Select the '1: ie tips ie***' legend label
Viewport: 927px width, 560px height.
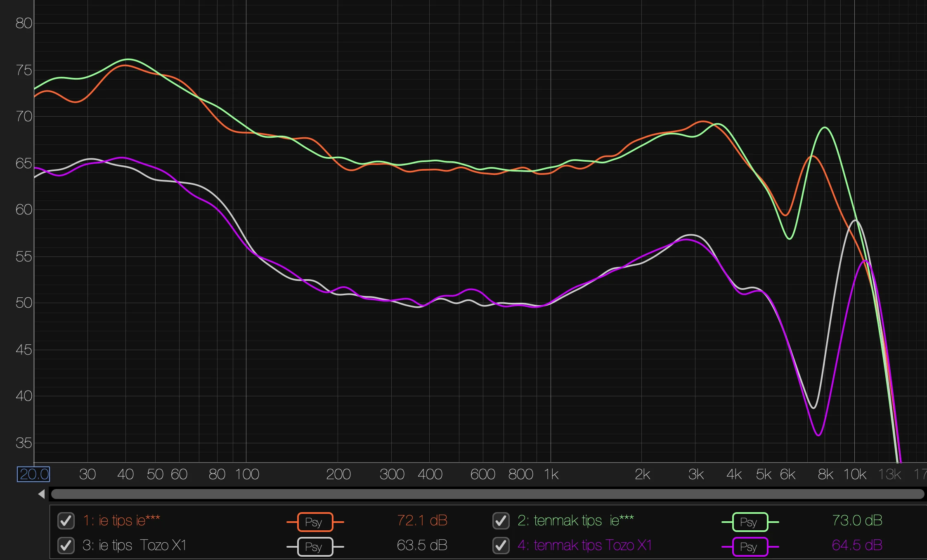(121, 520)
